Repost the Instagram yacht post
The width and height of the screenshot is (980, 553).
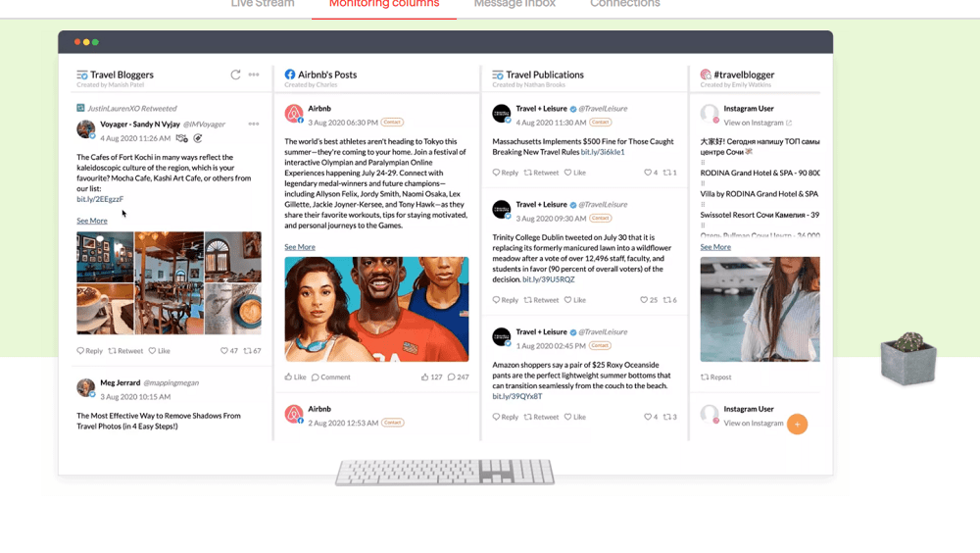(x=716, y=377)
